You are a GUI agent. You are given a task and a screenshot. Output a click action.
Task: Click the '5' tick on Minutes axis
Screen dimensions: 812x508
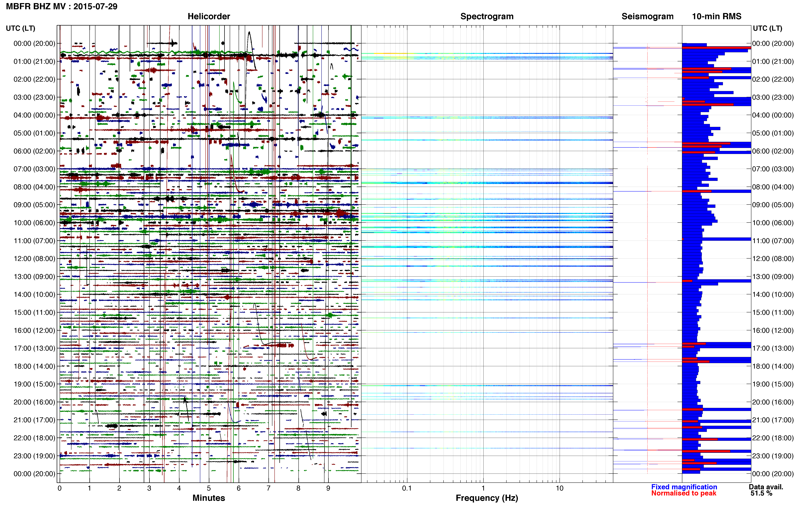209,488
